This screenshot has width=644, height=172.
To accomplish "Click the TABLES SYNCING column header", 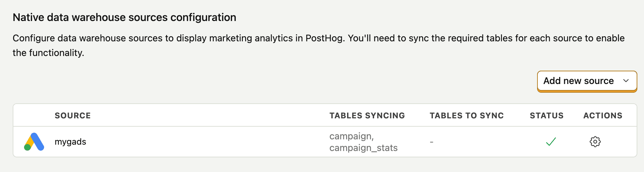I will point(367,116).
